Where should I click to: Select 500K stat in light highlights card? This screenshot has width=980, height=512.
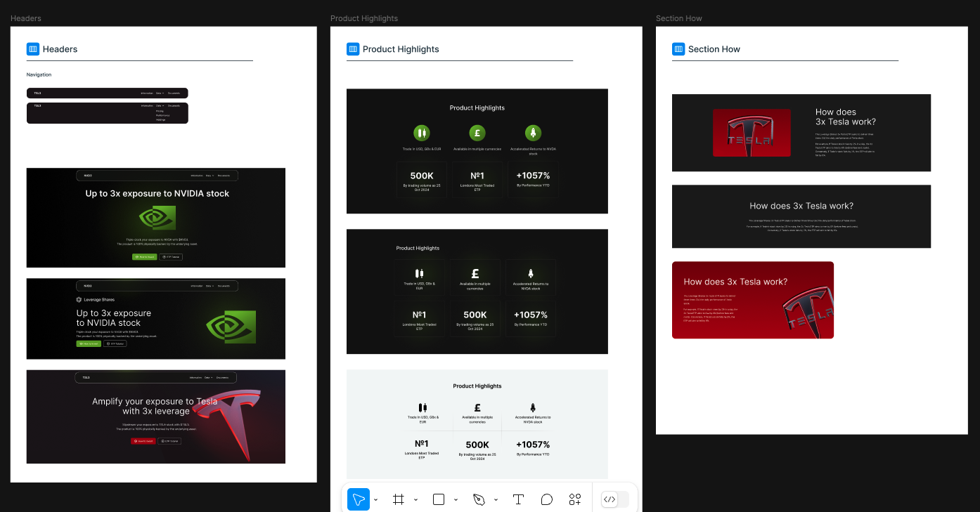tap(477, 445)
